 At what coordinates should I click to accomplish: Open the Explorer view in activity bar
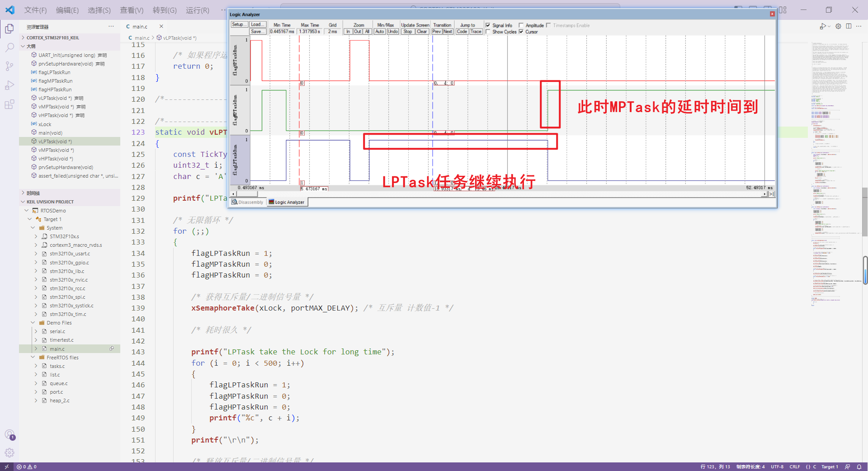point(9,28)
